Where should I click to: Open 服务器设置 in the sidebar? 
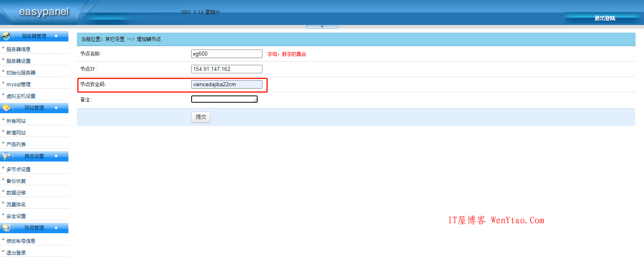coord(19,61)
